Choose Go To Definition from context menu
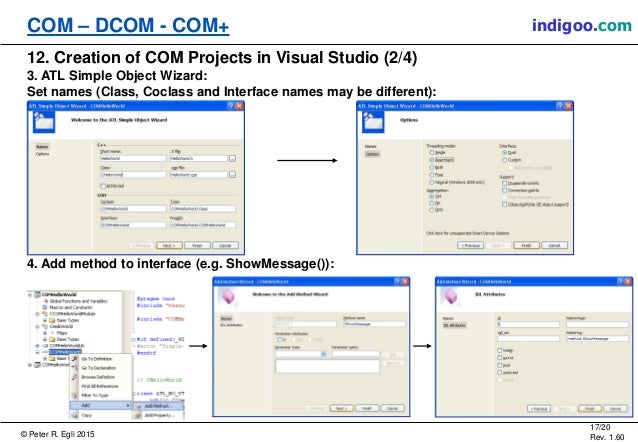Image resolution: width=638 pixels, height=442 pixels. tap(97, 359)
